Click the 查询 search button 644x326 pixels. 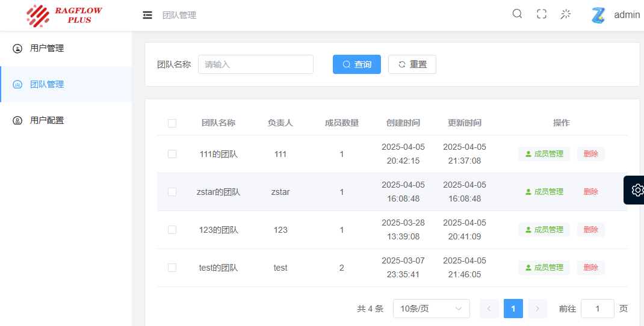pos(356,64)
